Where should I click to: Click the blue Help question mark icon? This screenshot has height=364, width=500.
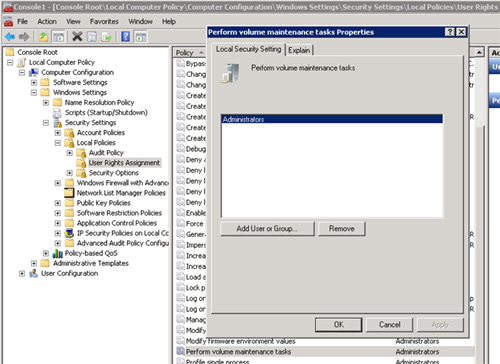tap(126, 36)
